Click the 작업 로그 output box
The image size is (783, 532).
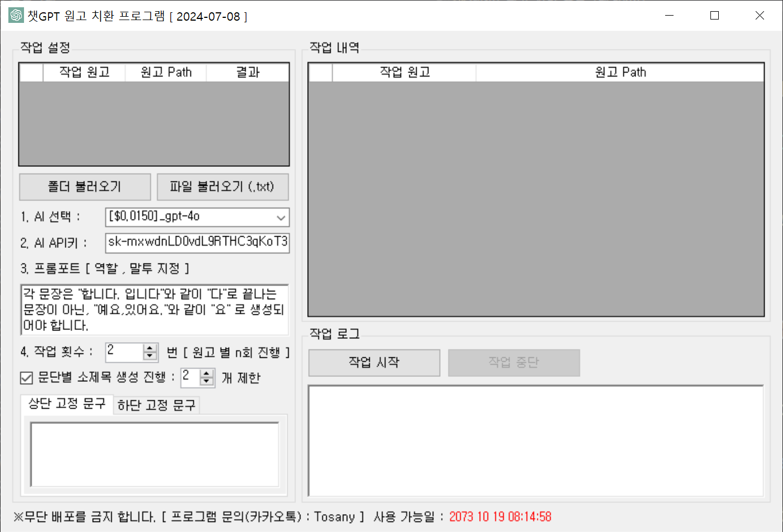coord(536,440)
